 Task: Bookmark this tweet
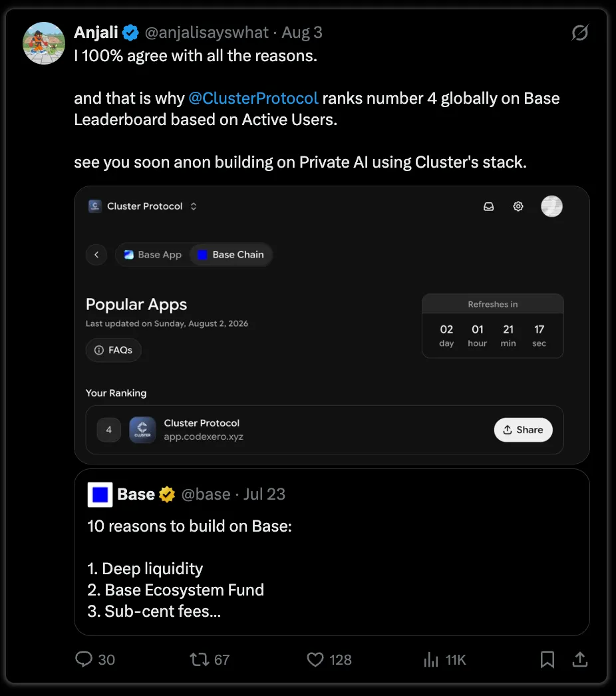[547, 659]
